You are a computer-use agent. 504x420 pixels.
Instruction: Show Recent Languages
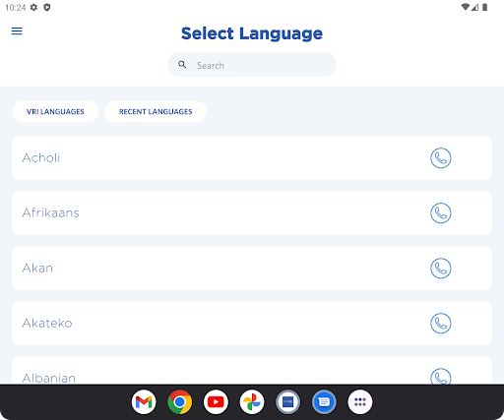click(156, 111)
